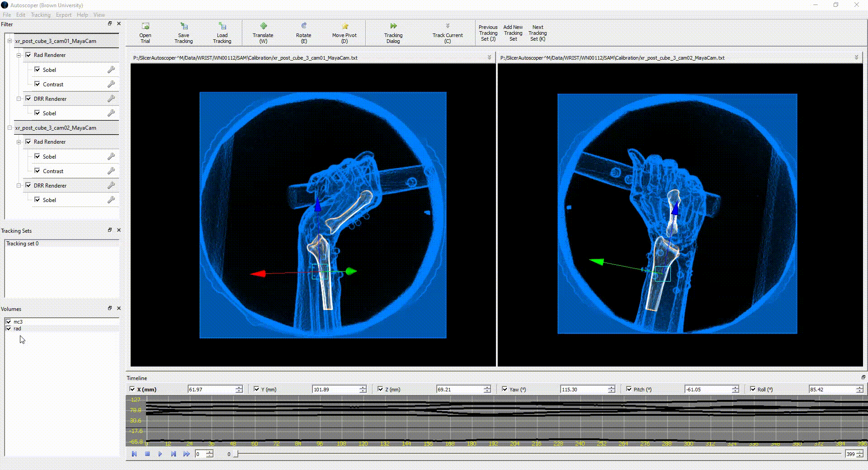Go to Next Tracking Set (K)
This screenshot has height=470, width=868.
pyautogui.click(x=538, y=33)
